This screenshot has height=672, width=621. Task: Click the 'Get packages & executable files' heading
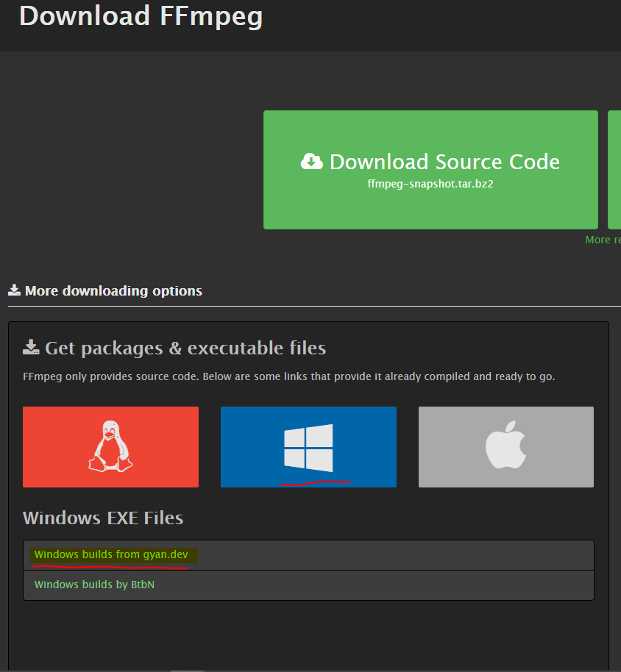pyautogui.click(x=185, y=348)
